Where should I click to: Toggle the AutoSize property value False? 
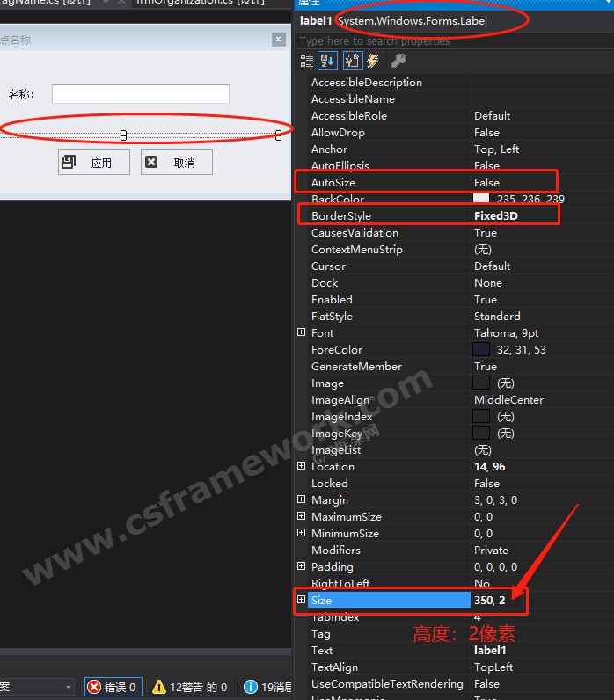coord(486,182)
